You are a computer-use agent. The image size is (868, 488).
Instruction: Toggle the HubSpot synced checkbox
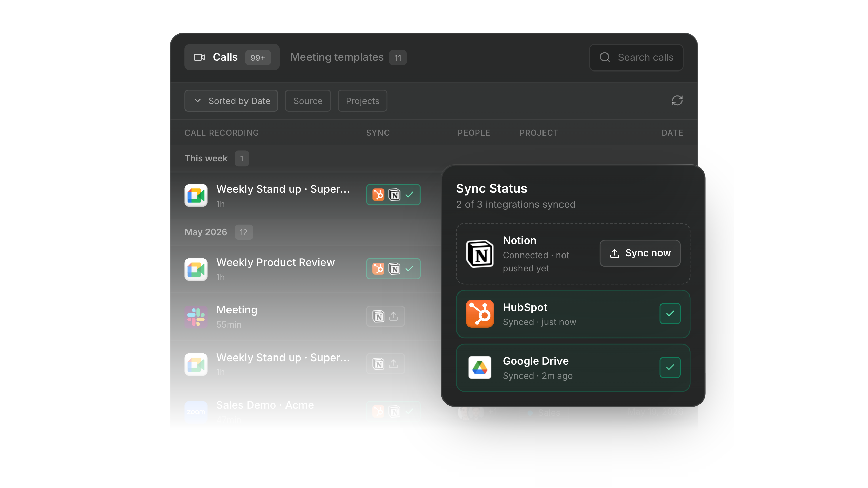(x=670, y=313)
